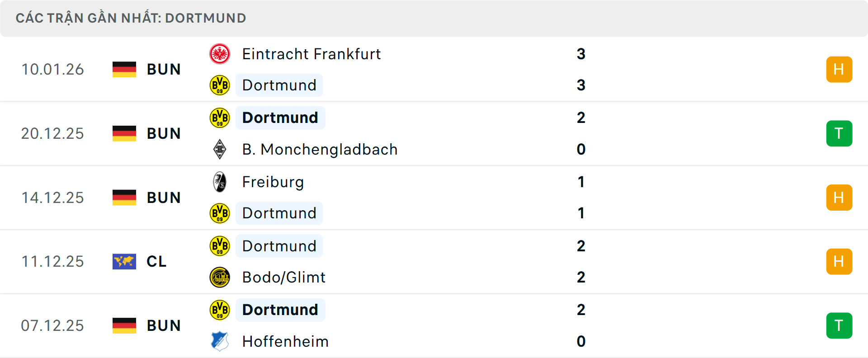
Task: Click the yellow H badge for Bodo/Glimt draw
Action: [839, 261]
